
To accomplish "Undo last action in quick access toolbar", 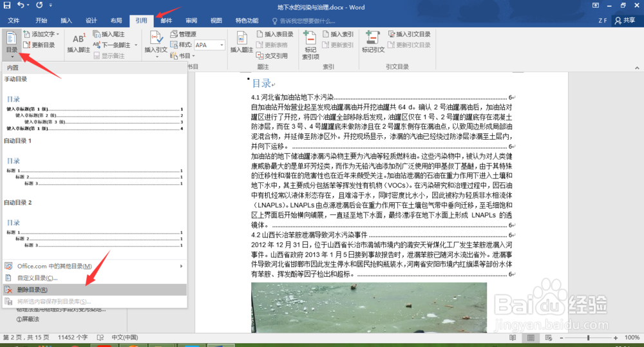I will coord(21,5).
